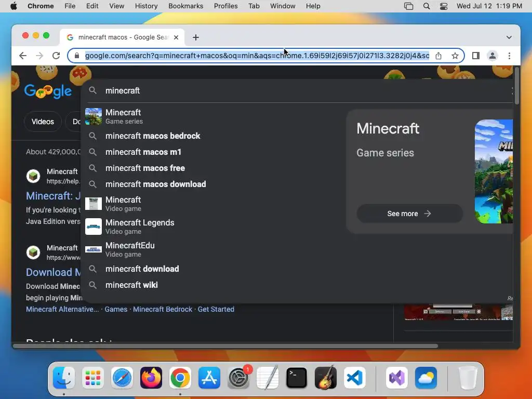Open TextEdit from the Dock
Screen dimensions: 532x399
click(x=268, y=378)
